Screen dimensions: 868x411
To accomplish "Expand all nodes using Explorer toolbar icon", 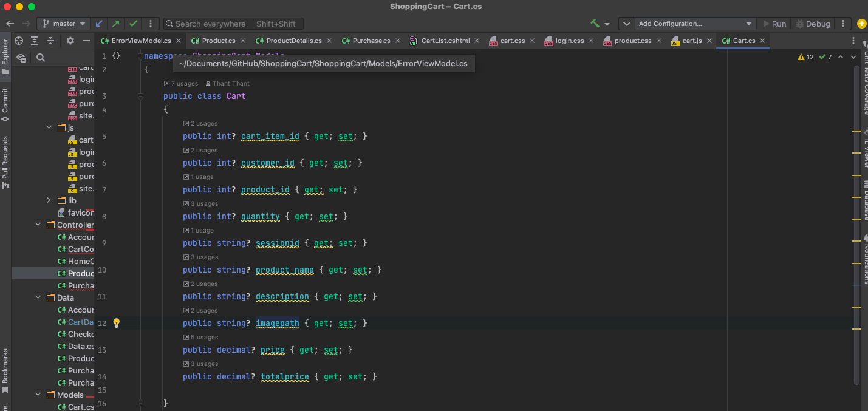I will [x=34, y=40].
